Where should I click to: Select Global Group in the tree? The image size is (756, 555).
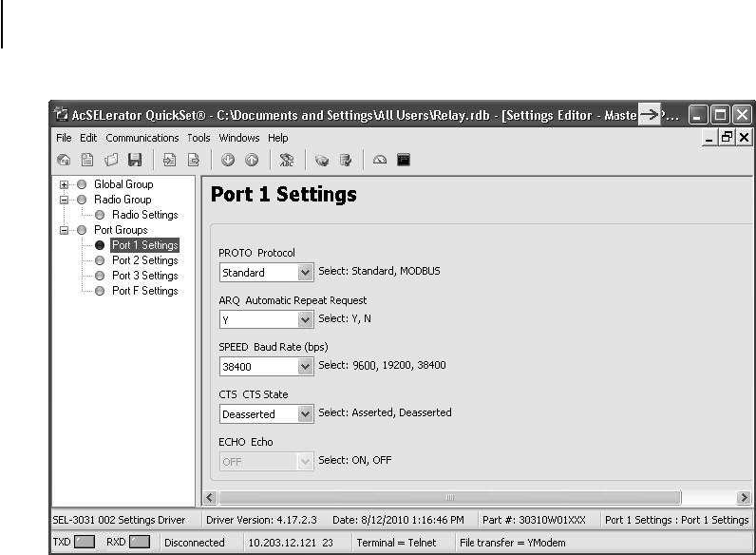[123, 184]
